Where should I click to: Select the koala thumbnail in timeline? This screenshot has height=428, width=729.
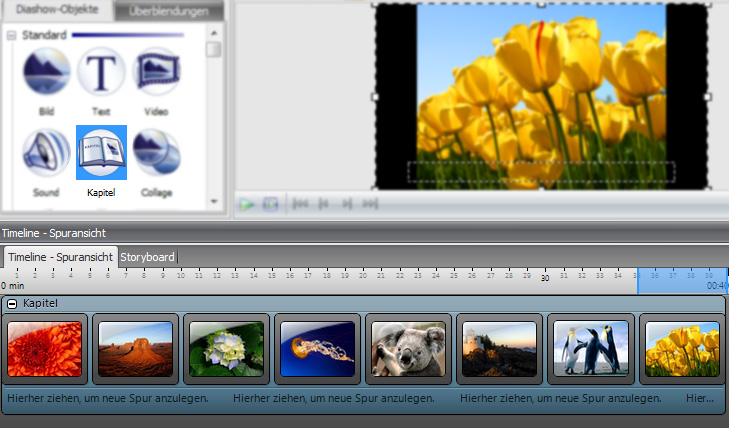[408, 348]
